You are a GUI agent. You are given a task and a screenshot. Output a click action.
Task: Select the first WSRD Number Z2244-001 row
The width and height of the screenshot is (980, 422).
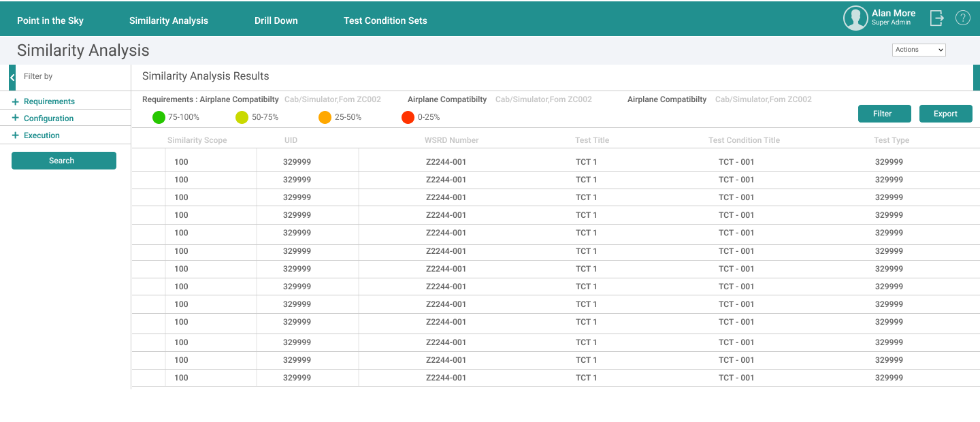coord(452,161)
